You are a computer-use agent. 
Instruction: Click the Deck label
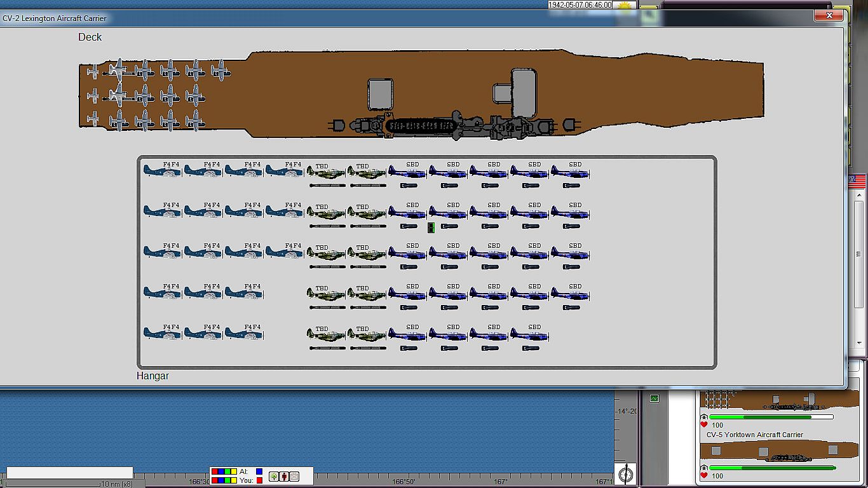90,37
